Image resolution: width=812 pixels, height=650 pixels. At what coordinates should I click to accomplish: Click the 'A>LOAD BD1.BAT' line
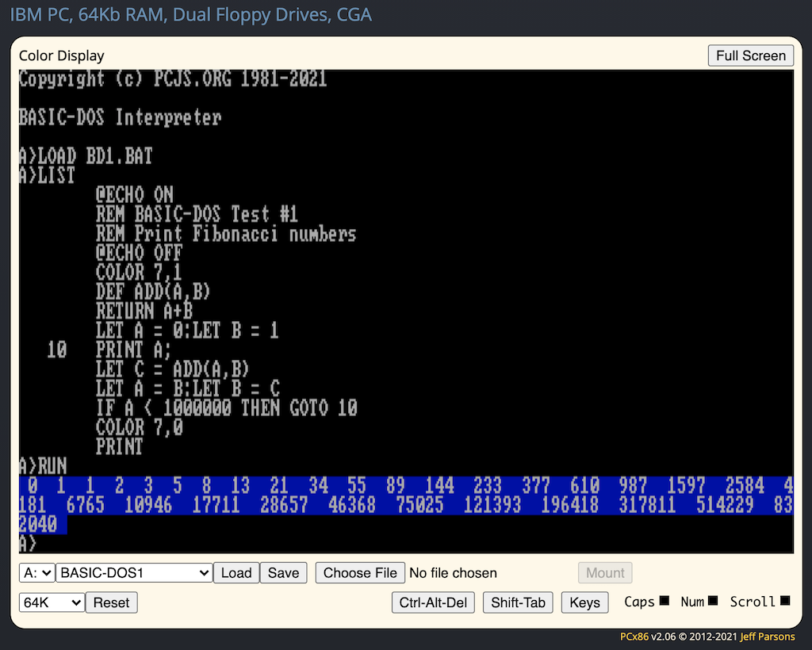pos(86,156)
